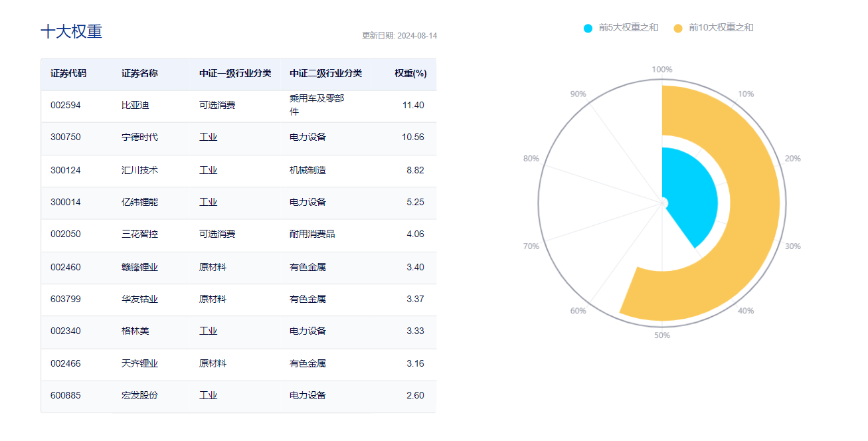Select the 中证一级行业分类 column header
The image size is (868, 441).
click(x=235, y=74)
